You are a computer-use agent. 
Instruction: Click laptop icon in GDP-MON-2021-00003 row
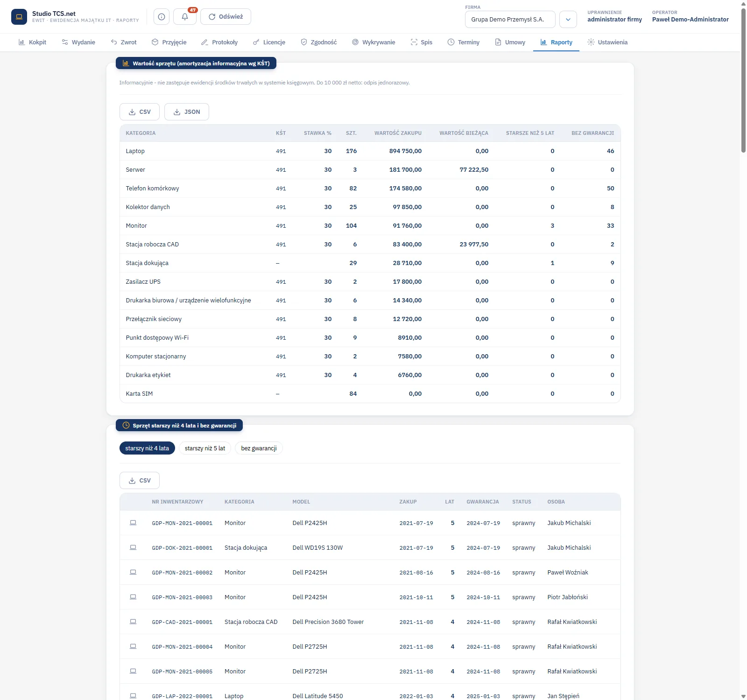(x=133, y=597)
